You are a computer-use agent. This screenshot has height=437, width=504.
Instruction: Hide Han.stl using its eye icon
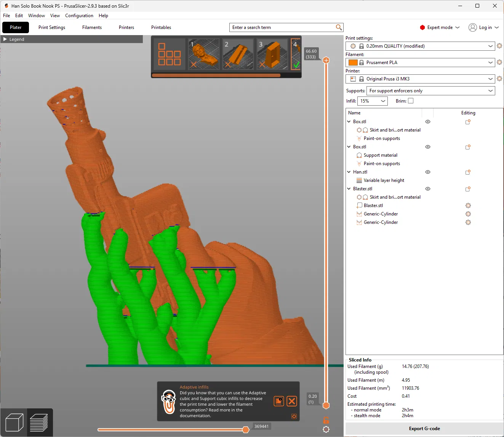point(428,172)
